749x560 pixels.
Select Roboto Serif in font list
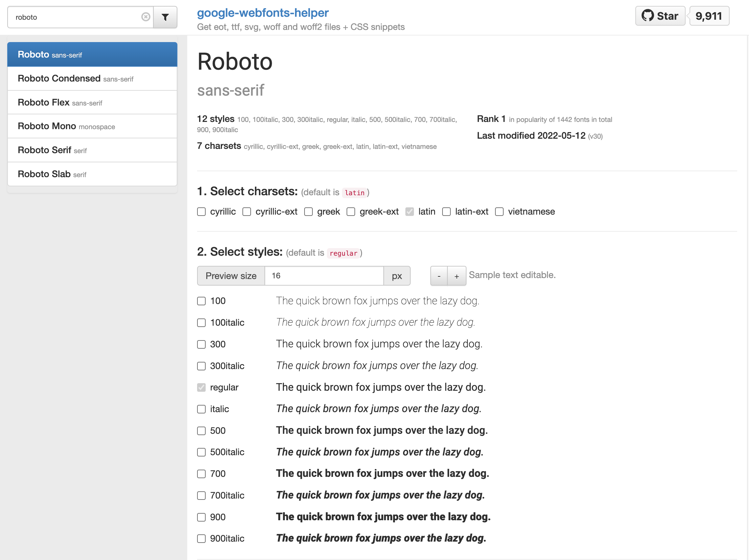[92, 150]
